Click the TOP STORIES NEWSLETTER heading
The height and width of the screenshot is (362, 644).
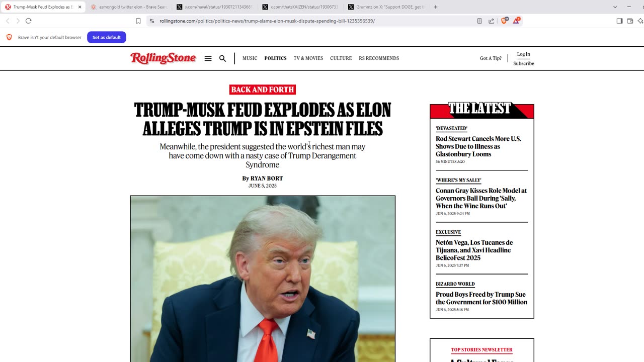pos(481,350)
